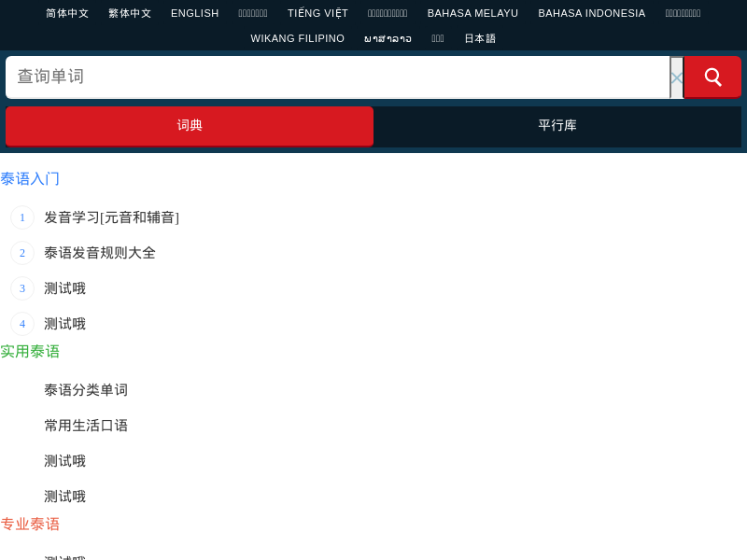Screen dimensions: 747x560
Task: Switch to the 词典 tab
Action: pyautogui.click(x=190, y=126)
